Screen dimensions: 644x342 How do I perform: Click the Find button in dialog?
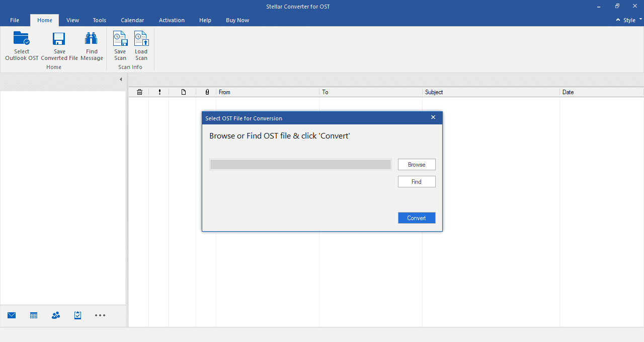coord(417,182)
